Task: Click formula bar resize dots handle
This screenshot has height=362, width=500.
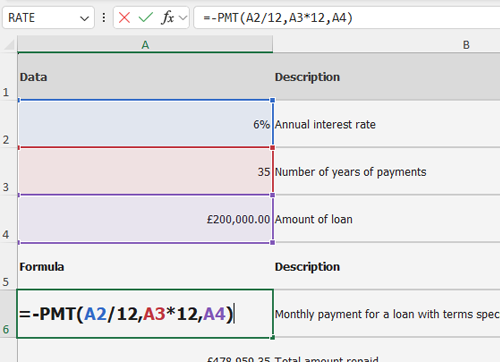Action: pyautogui.click(x=104, y=18)
